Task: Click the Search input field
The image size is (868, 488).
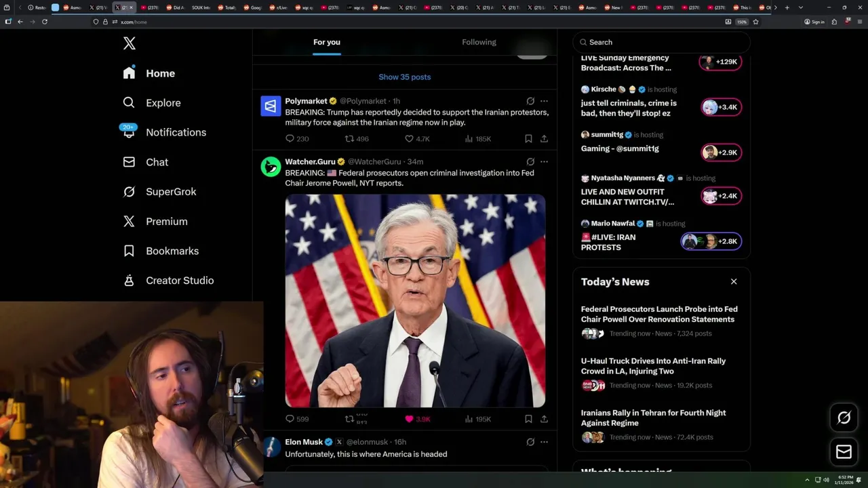Action: 661,42
